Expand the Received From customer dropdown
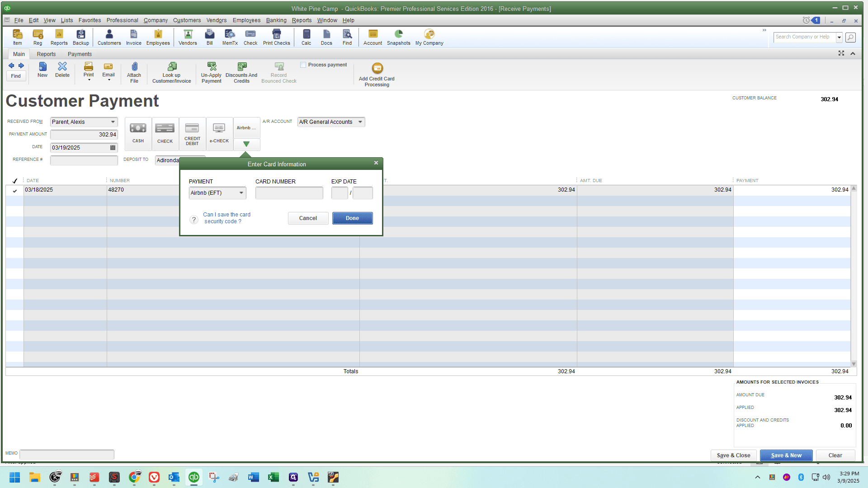The image size is (868, 488). pos(113,122)
